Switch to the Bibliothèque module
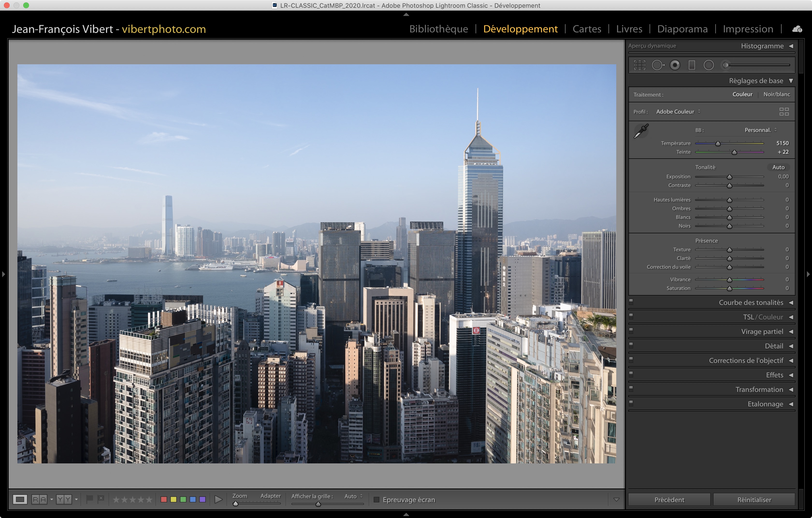Image resolution: width=812 pixels, height=518 pixels. click(x=438, y=29)
